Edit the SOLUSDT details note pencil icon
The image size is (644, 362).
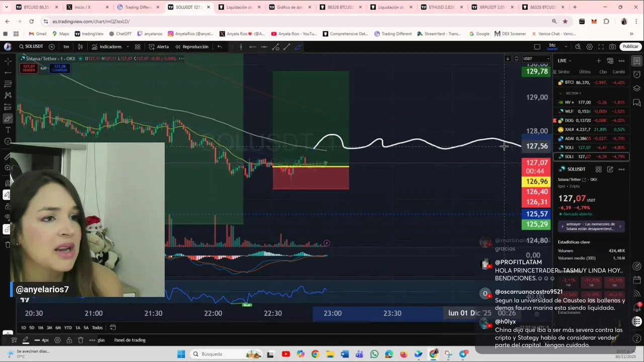[x=610, y=169]
